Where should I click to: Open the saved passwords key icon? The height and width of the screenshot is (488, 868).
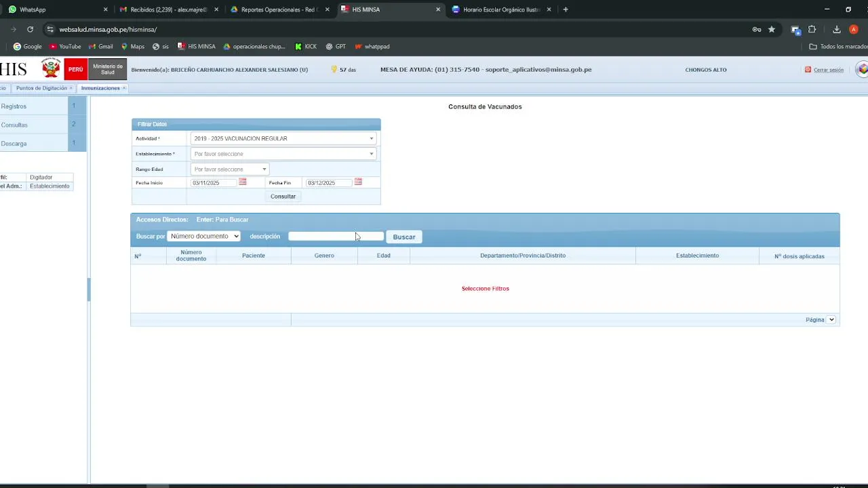pos(757,29)
